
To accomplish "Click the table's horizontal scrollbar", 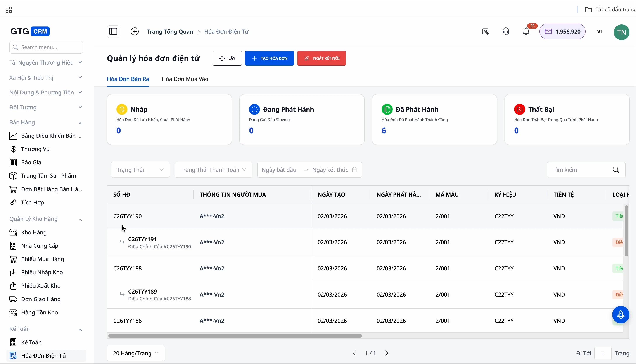I will pos(235,336).
